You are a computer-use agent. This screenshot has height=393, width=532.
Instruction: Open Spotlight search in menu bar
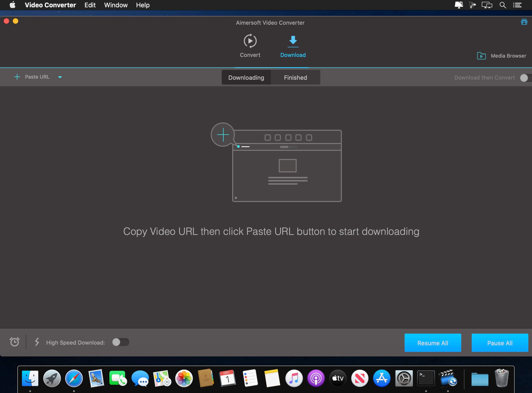click(x=503, y=5)
